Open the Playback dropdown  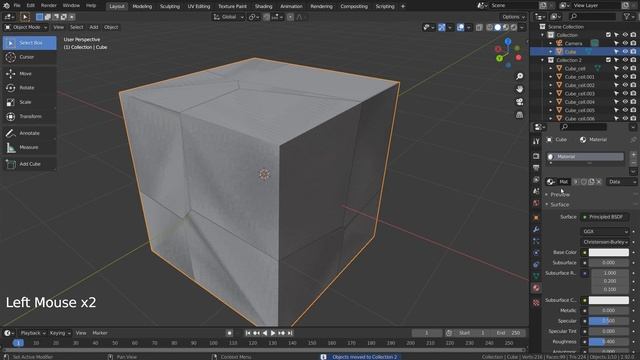coord(33,333)
